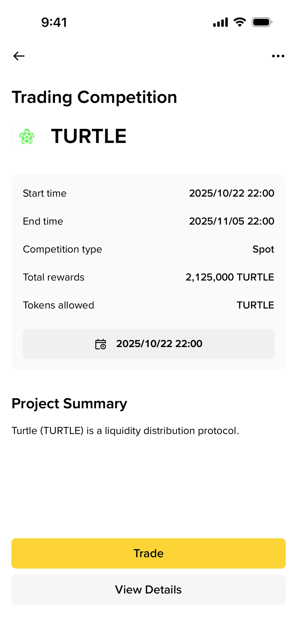Tap the Project Summary heading

pyautogui.click(x=69, y=404)
